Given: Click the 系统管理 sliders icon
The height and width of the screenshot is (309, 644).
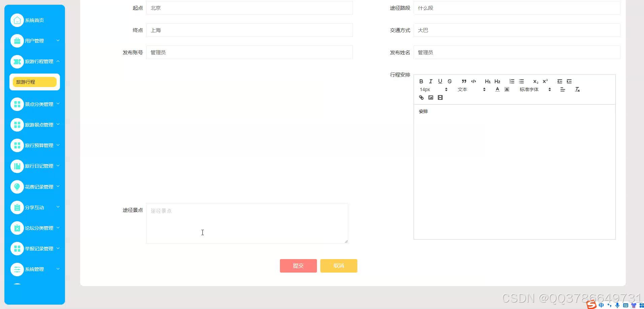Looking at the screenshot, I should pos(17,269).
